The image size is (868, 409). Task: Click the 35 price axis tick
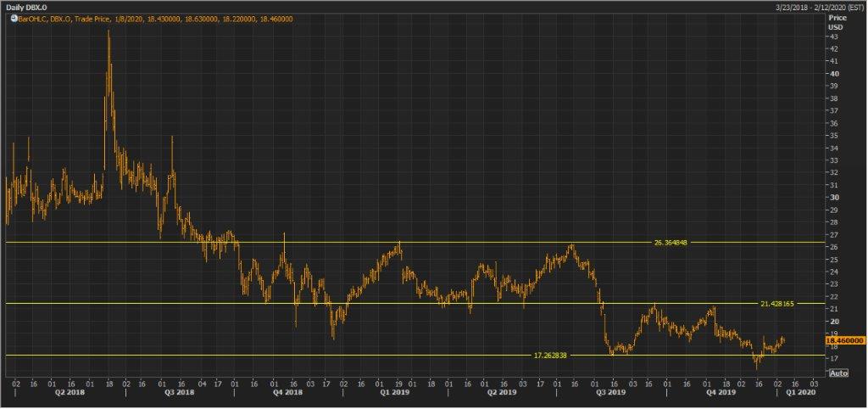point(833,136)
